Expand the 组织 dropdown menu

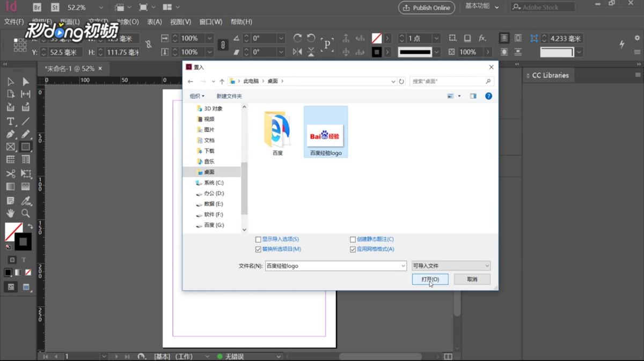pos(197,96)
